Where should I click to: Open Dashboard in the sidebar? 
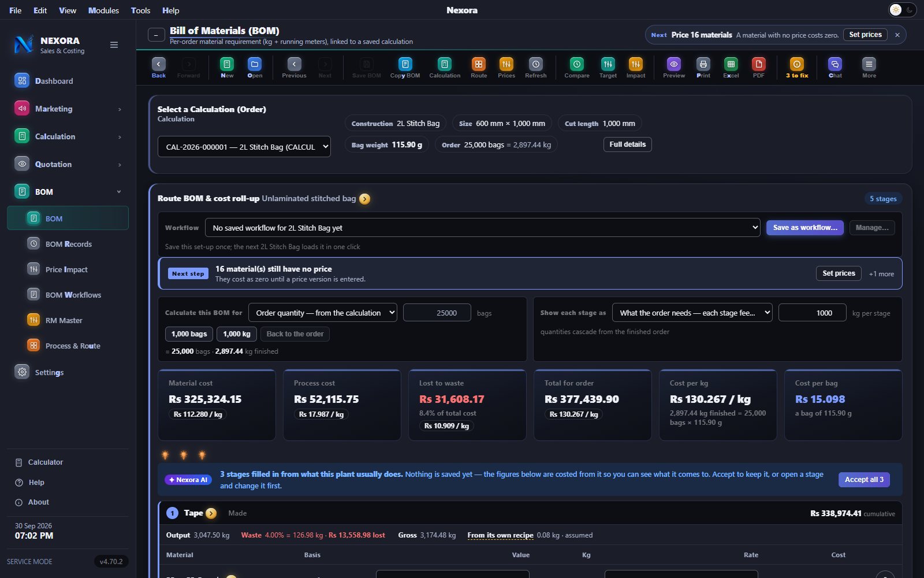(68, 81)
